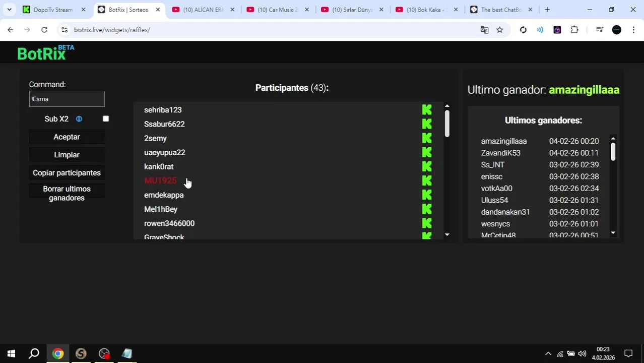Click participants list scrollbar thumb
Image resolution: width=644 pixels, height=363 pixels.
pyautogui.click(x=447, y=124)
